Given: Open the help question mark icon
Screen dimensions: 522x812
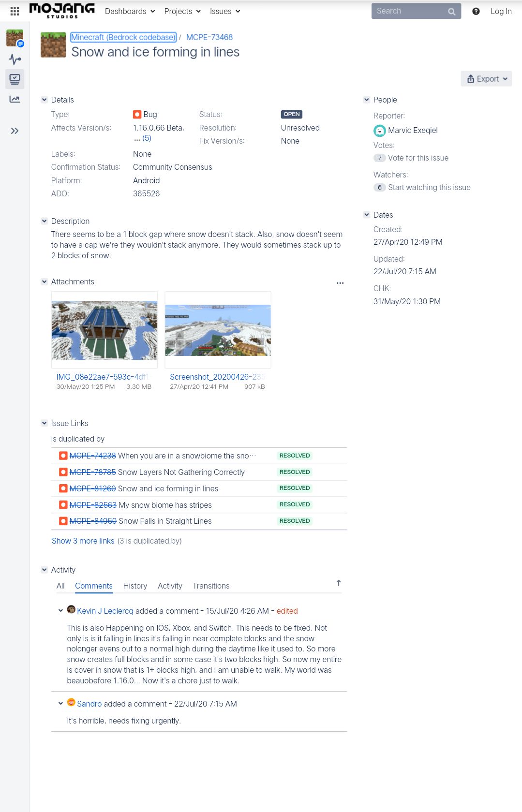Looking at the screenshot, I should [x=476, y=11].
